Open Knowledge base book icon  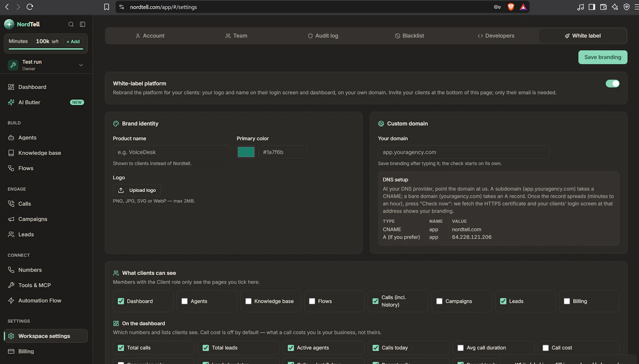(x=11, y=153)
